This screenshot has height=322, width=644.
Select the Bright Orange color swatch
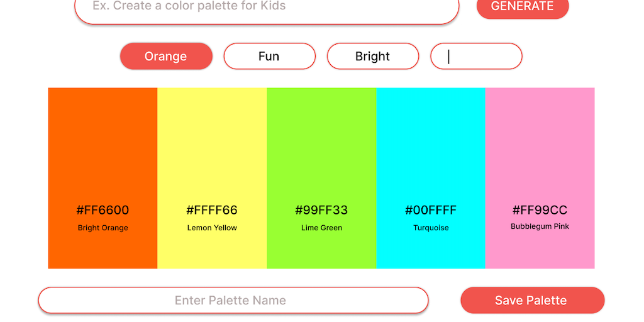[103, 145]
